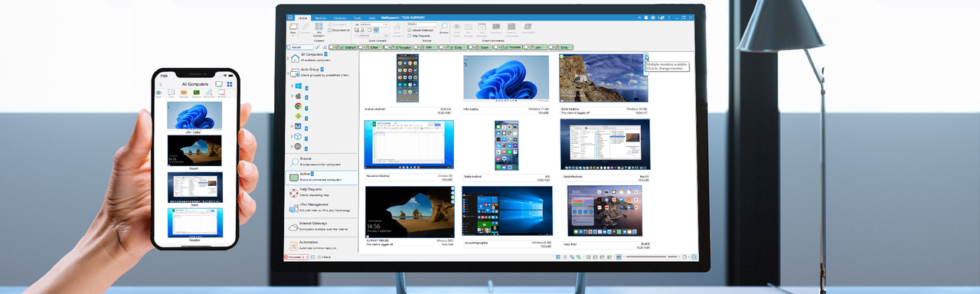Click the Windows logo tree icon

tap(299, 86)
